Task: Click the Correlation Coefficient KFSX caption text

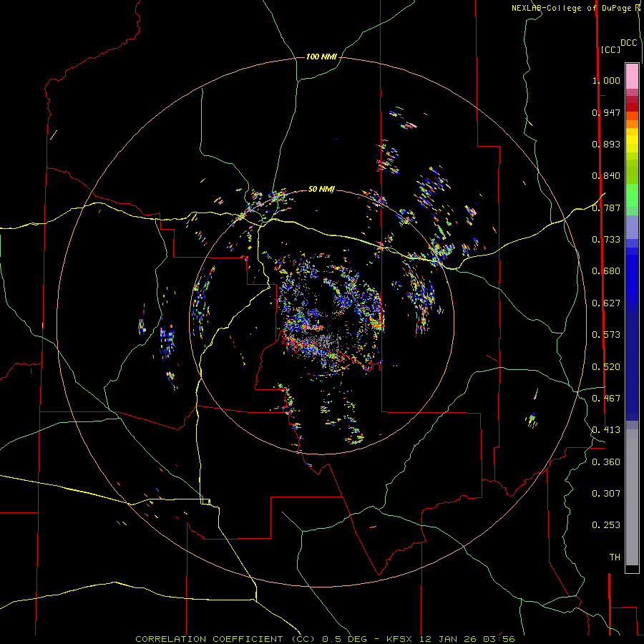Action: [325, 639]
